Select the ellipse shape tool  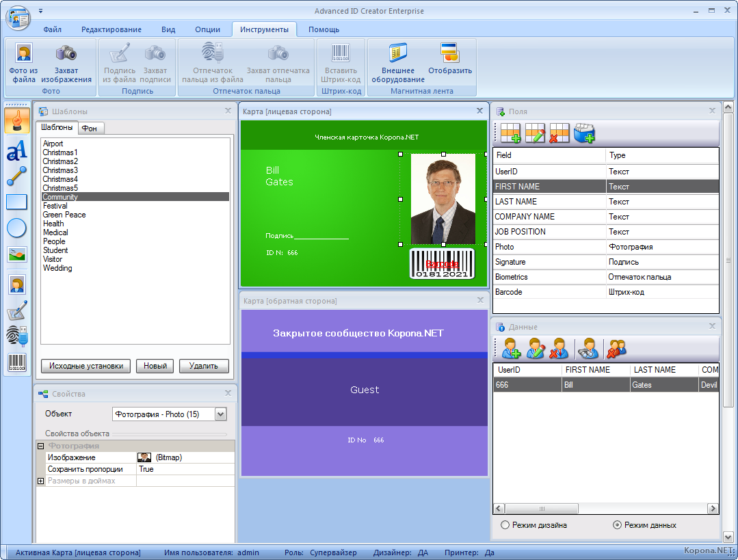coord(17,228)
